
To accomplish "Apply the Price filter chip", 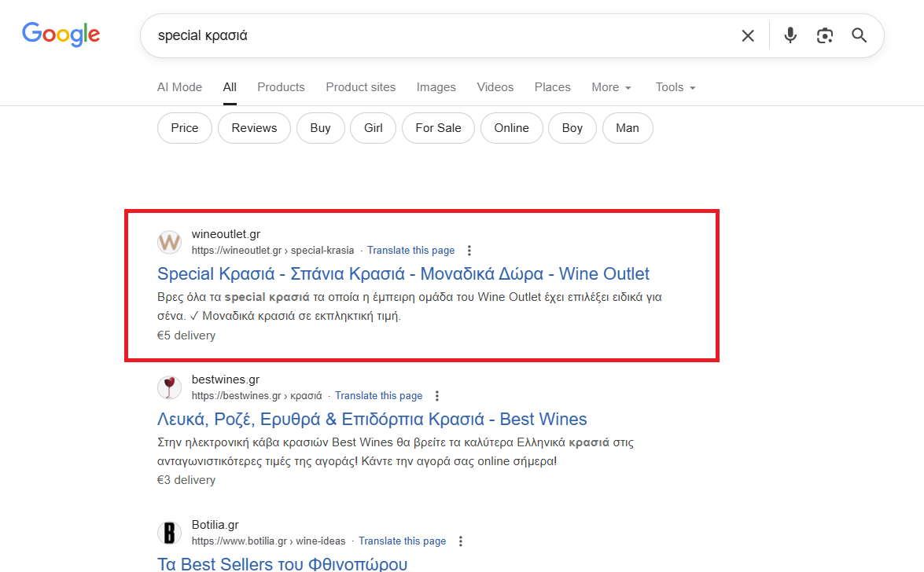I will (x=185, y=128).
